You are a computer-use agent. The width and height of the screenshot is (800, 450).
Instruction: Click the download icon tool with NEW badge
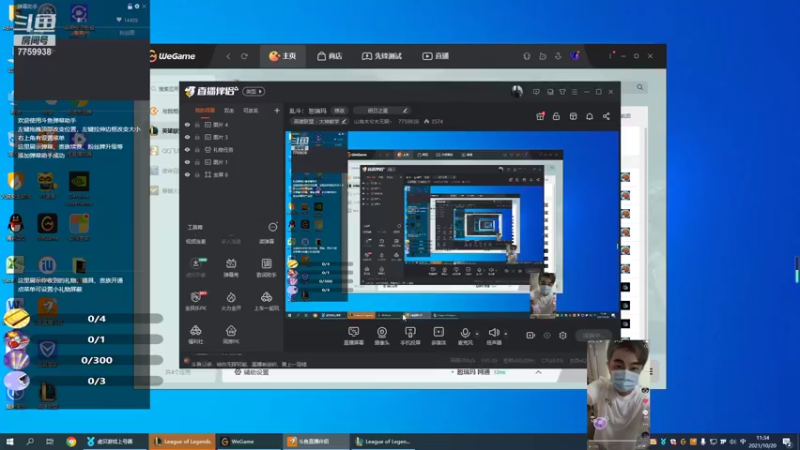pos(196,267)
